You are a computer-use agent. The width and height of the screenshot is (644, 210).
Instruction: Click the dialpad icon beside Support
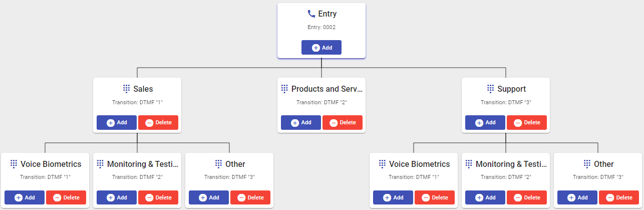point(491,89)
